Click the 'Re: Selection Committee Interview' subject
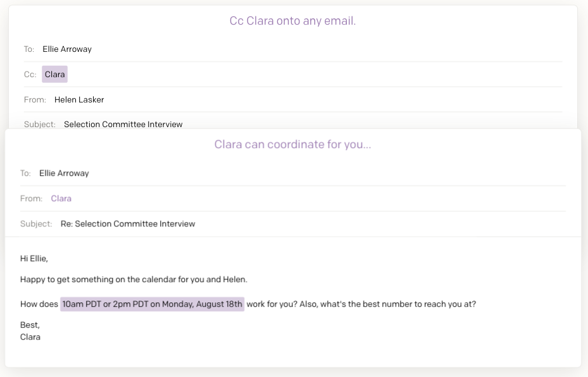588x377 pixels. click(128, 224)
